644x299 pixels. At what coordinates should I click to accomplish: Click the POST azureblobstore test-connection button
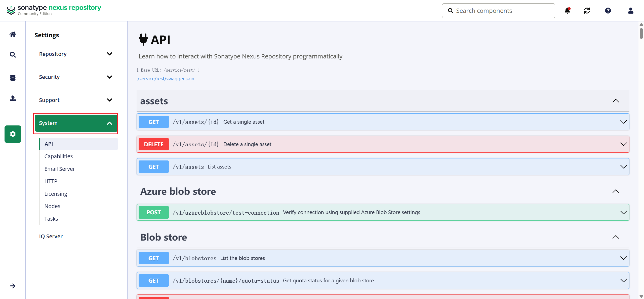click(x=153, y=213)
